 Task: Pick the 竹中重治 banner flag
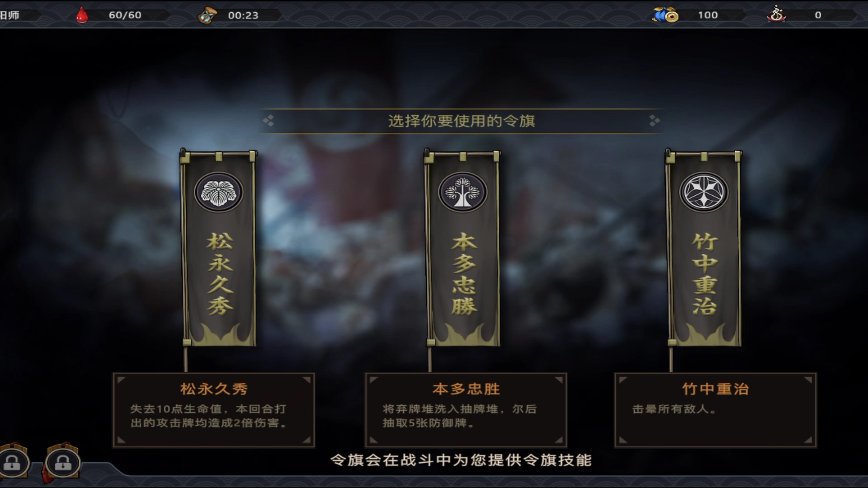click(704, 249)
